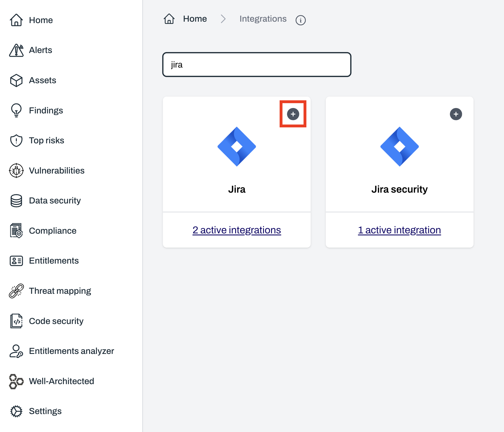Click the Integrations info icon
Image resolution: width=504 pixels, height=432 pixels.
(x=301, y=20)
